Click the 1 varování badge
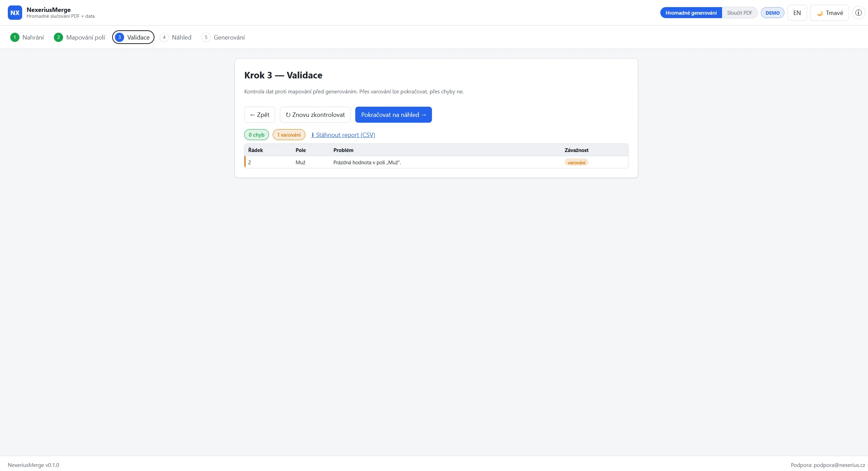 pos(289,135)
